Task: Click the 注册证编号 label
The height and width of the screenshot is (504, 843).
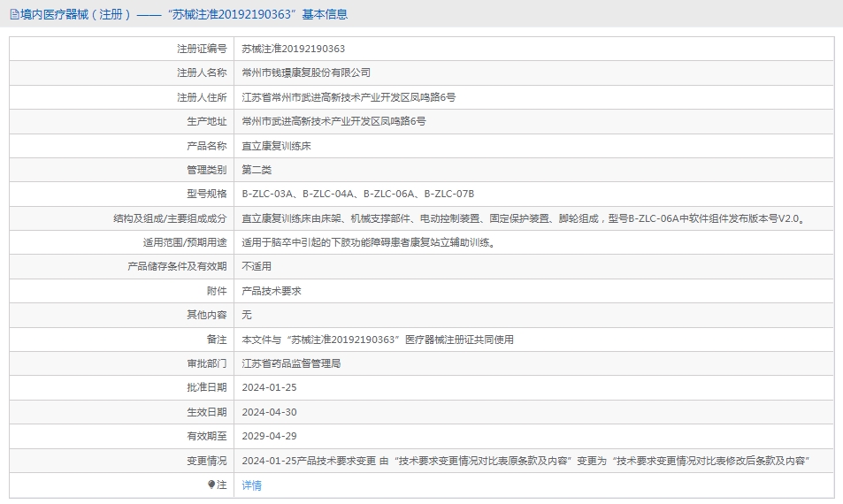Action: click(203, 49)
